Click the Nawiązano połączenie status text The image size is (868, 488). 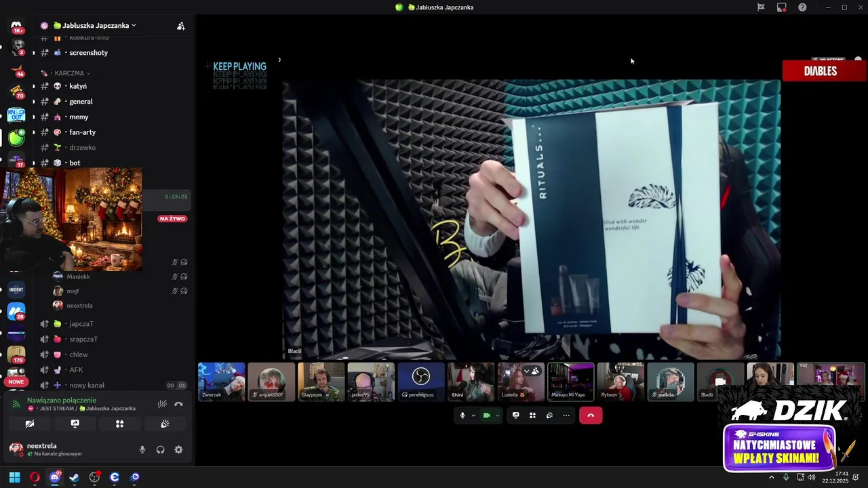62,400
